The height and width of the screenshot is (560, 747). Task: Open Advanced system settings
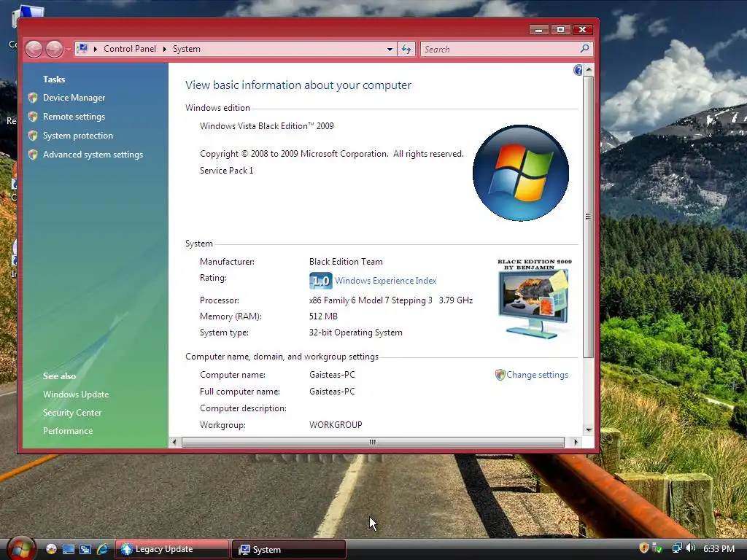(93, 155)
